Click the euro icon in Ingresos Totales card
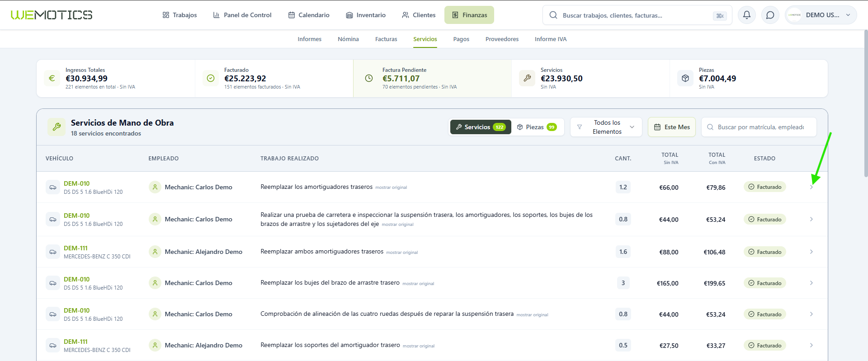The image size is (868, 361). click(52, 78)
